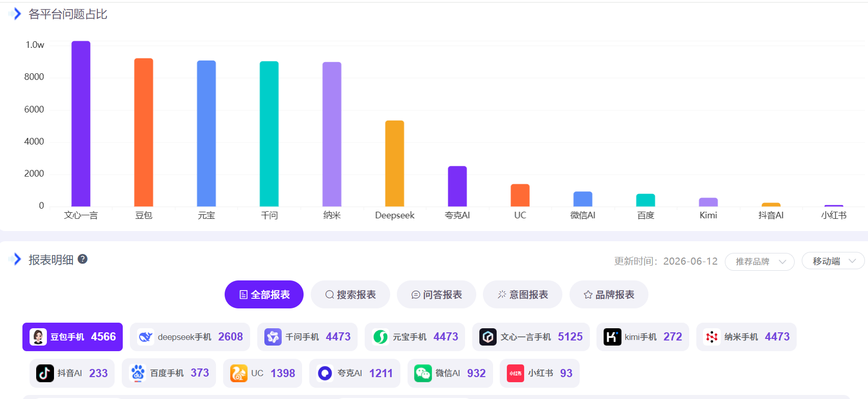This screenshot has width=868, height=399.
Task: Click the 更新时间 2026-06-12 text
Action: [x=666, y=261]
